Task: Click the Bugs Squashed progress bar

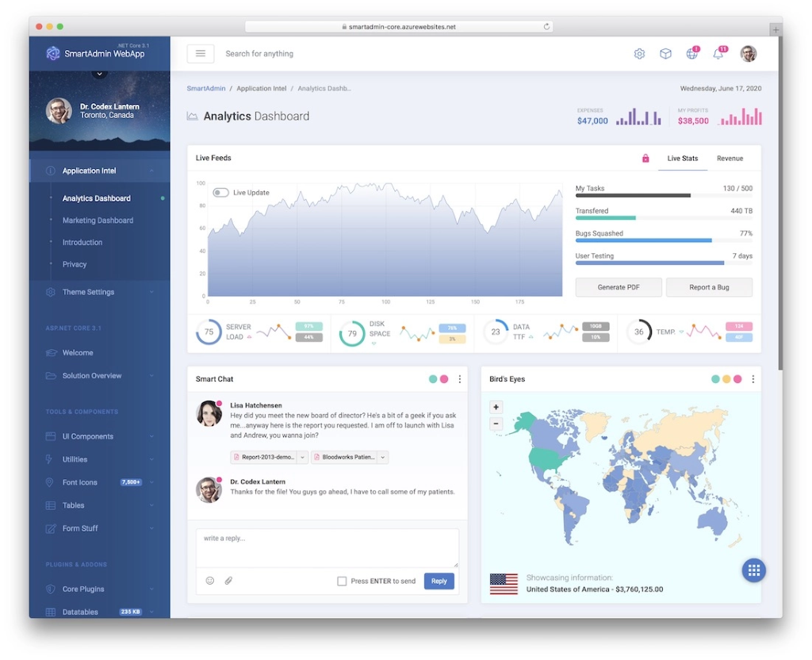Action: (664, 240)
